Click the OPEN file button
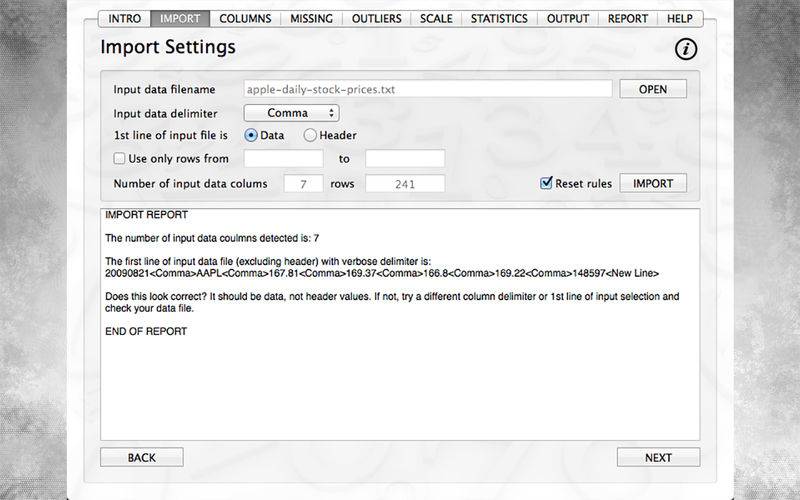The height and width of the screenshot is (500, 800). click(653, 89)
